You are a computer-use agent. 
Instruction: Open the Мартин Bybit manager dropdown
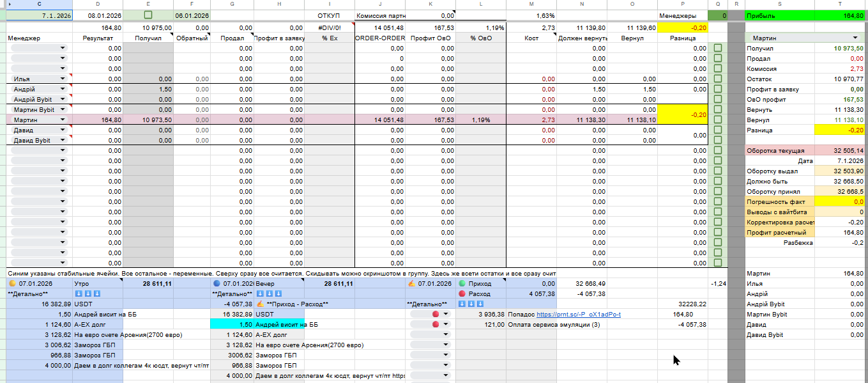tap(63, 110)
